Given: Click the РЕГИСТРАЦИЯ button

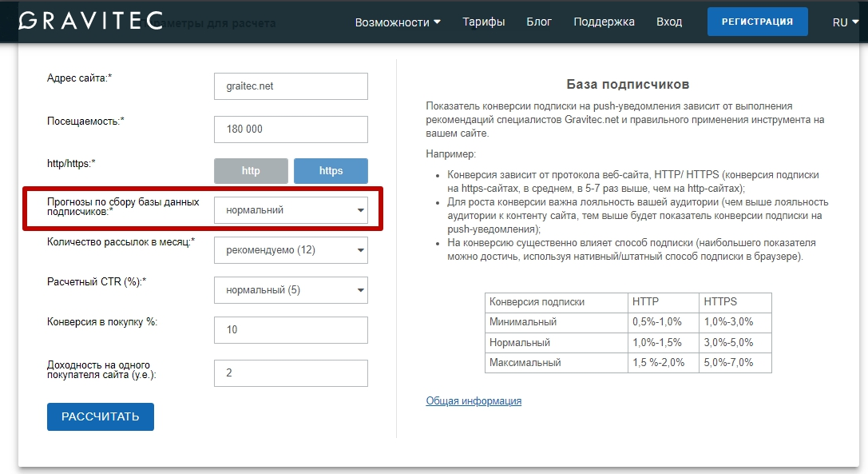Looking at the screenshot, I should click(757, 22).
